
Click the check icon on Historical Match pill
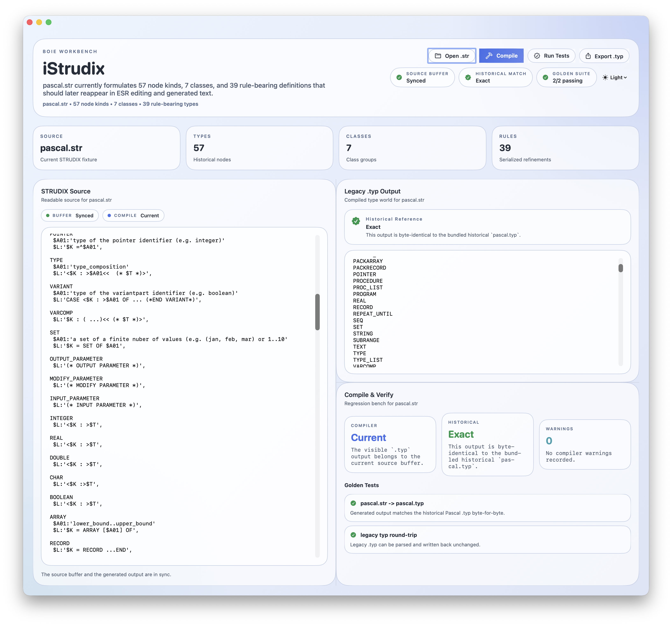click(468, 77)
